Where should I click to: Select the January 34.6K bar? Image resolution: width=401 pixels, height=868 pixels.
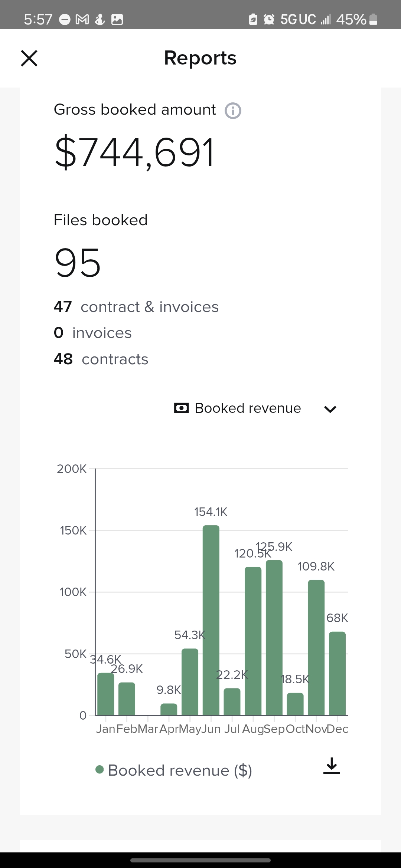105,694
